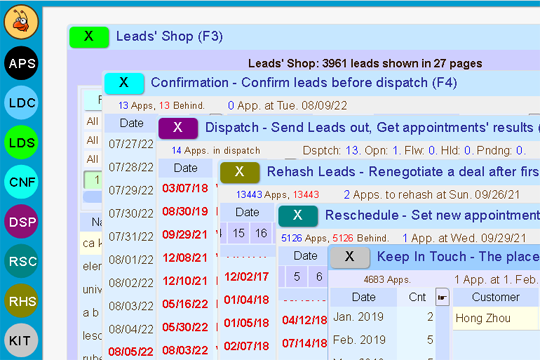Select Feb. 2019 in Keep In Touch
Viewport: 540px width, 360px height.
[359, 340]
